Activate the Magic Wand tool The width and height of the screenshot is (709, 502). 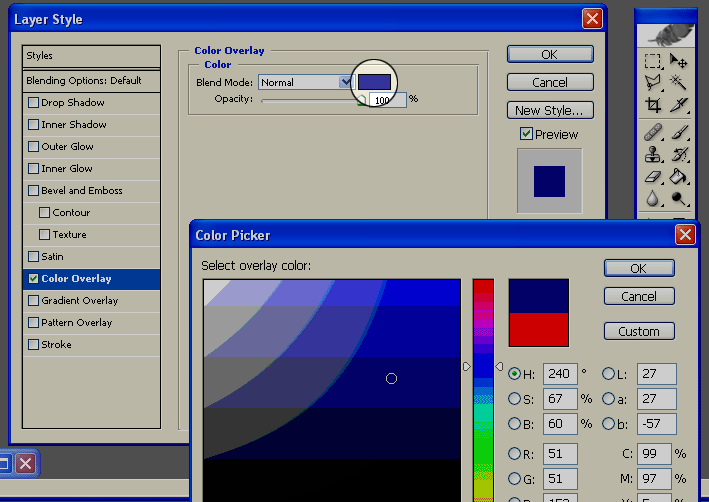tap(680, 83)
